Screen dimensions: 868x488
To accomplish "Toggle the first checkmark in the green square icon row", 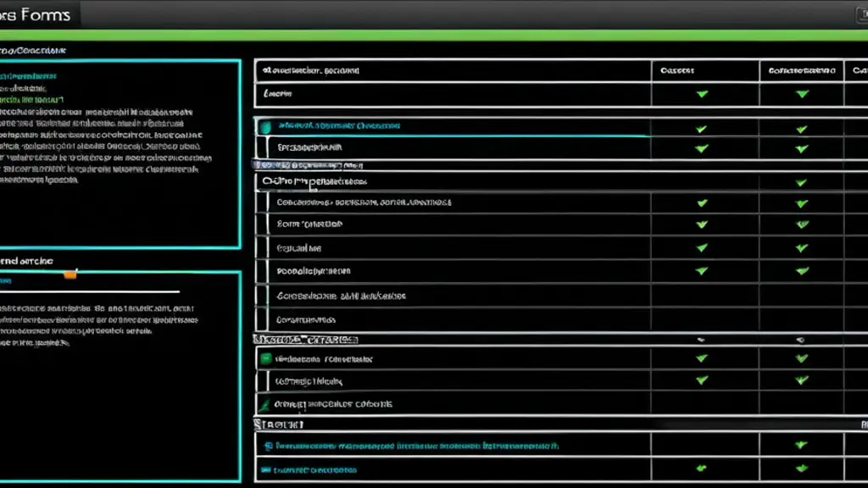I will pyautogui.click(x=701, y=358).
